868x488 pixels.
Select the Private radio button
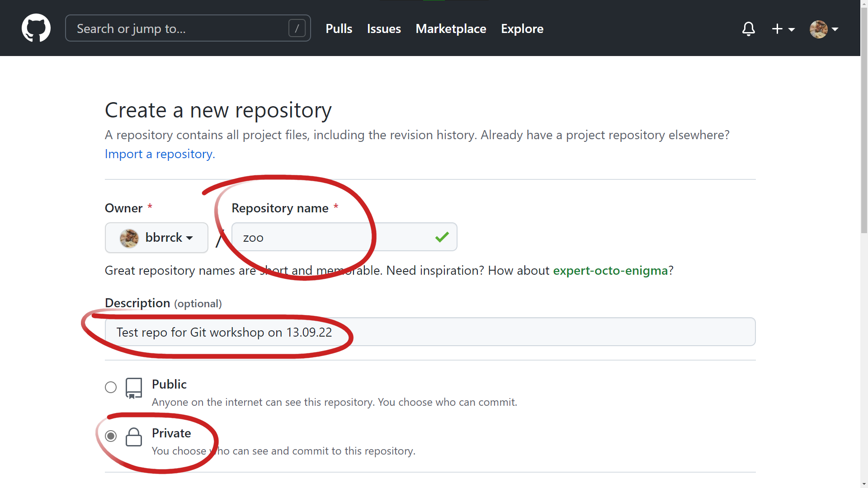[x=111, y=436]
